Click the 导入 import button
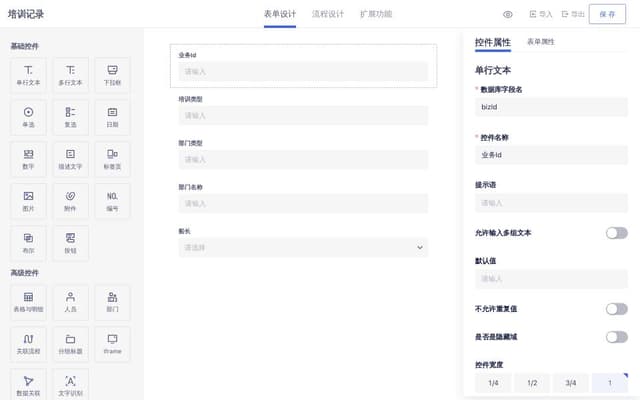640x400 pixels. [541, 14]
